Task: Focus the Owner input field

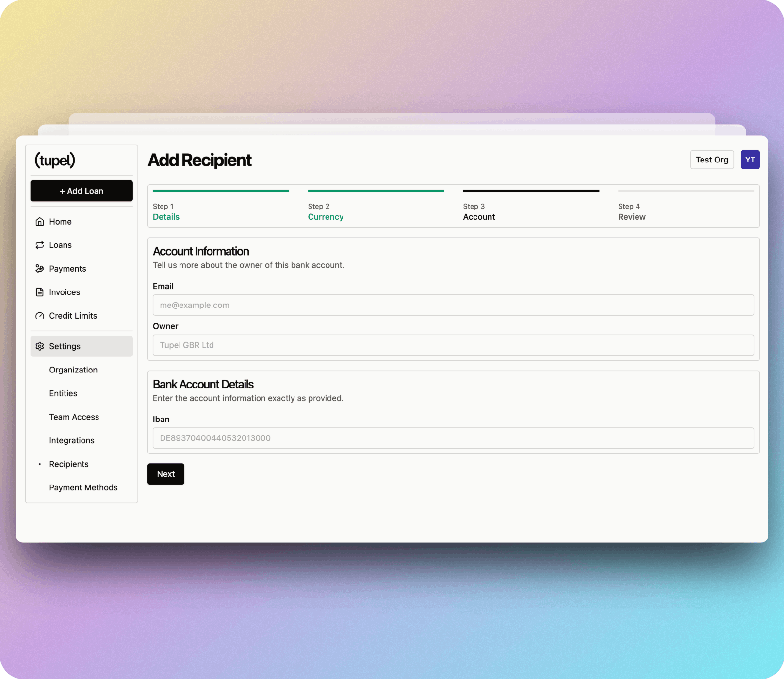Action: (x=453, y=345)
